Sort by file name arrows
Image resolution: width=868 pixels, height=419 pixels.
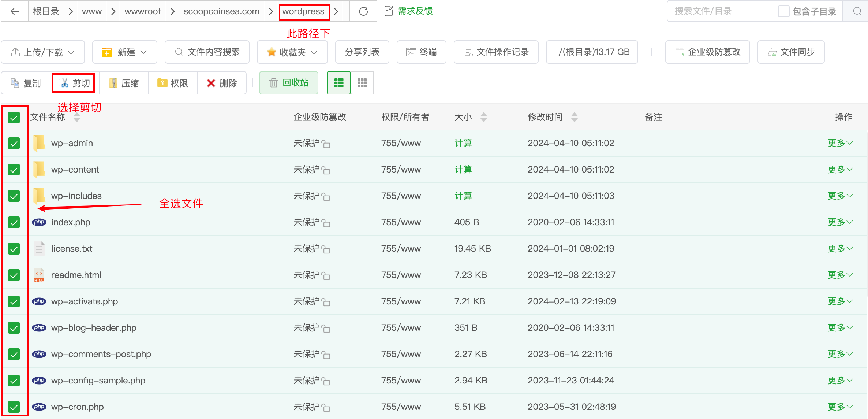77,117
